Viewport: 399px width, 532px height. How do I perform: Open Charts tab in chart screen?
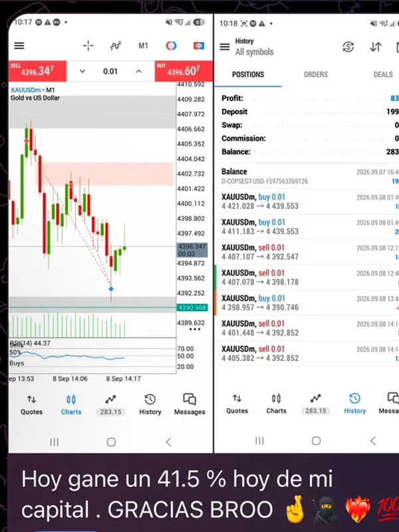(71, 405)
